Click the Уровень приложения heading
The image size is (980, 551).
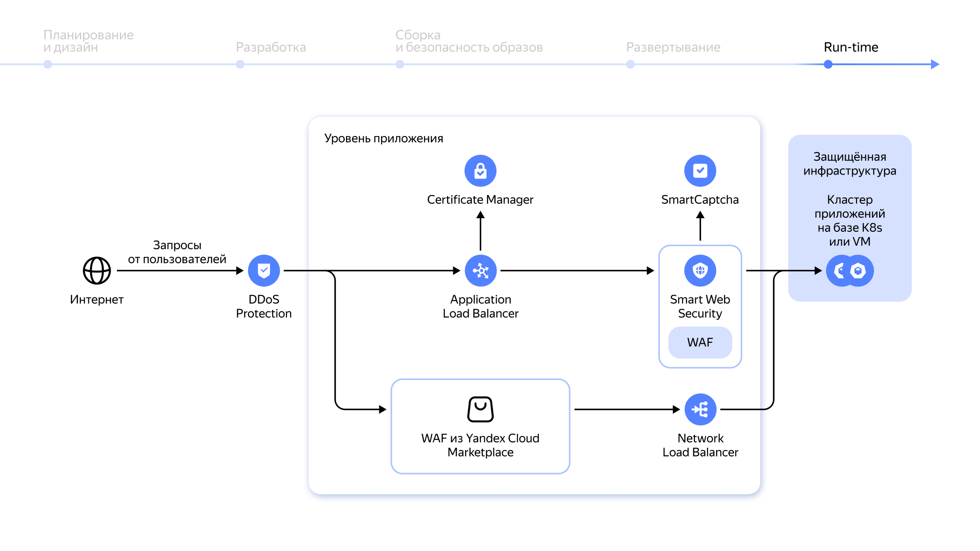(x=384, y=139)
